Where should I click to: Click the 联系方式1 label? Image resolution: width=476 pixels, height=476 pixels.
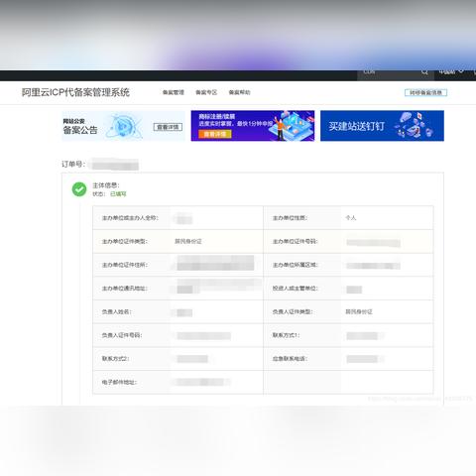click(x=286, y=335)
